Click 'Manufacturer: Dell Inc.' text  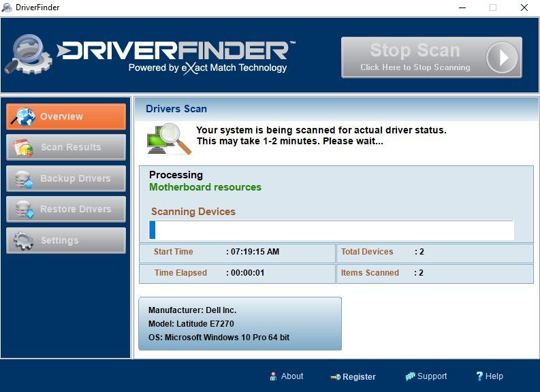[x=193, y=310]
